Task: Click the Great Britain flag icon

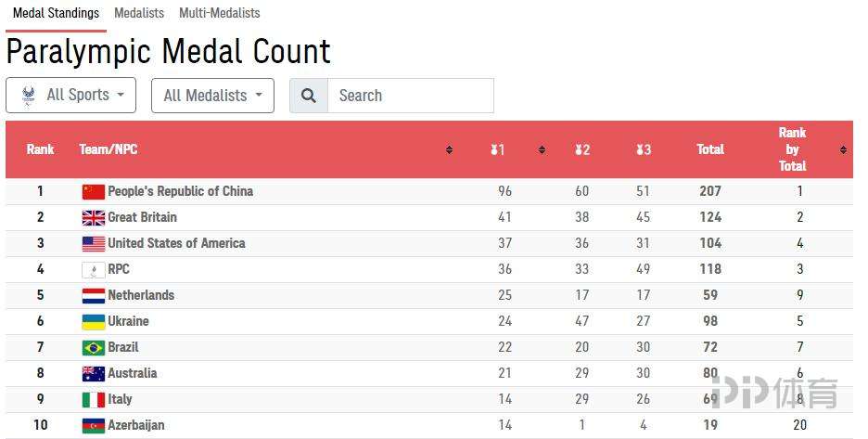Action: 94,218
